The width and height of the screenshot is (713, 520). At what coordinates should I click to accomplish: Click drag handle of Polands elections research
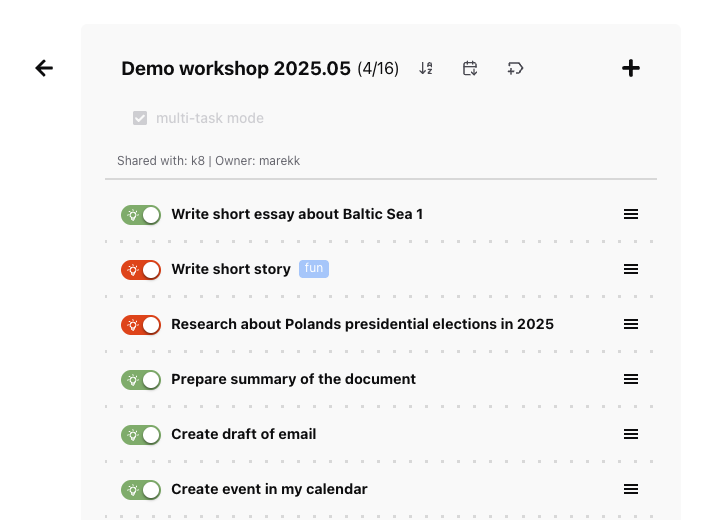pos(631,324)
